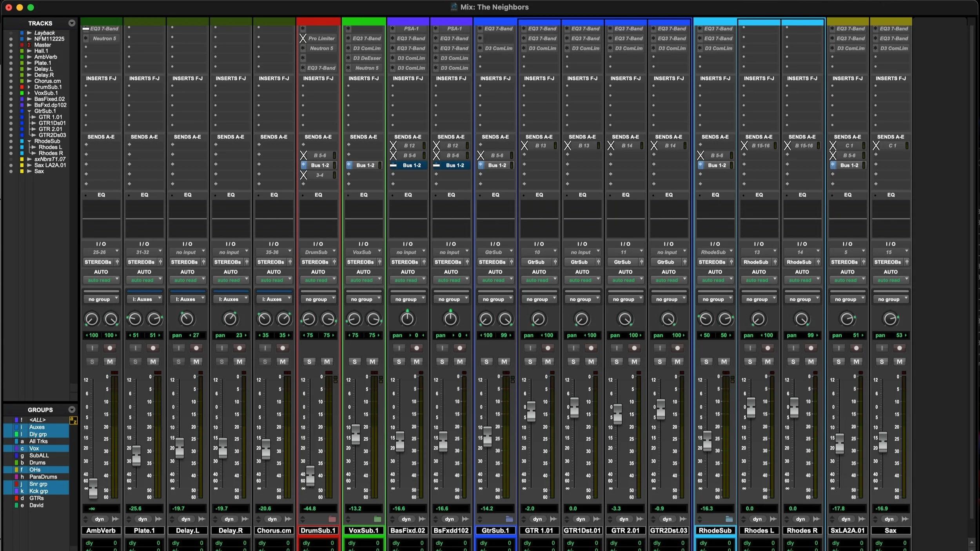Click the Plate.1 volume fader handle

coord(136,456)
